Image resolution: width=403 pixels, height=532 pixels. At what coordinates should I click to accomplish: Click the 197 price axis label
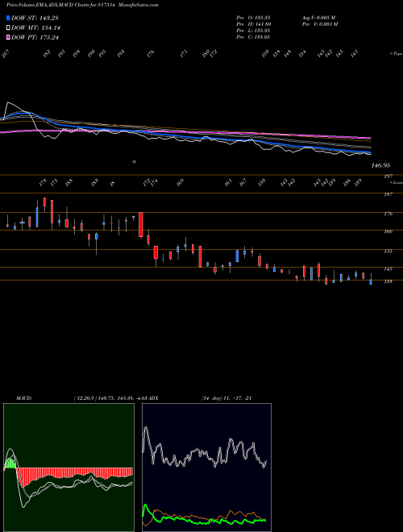tap(388, 176)
